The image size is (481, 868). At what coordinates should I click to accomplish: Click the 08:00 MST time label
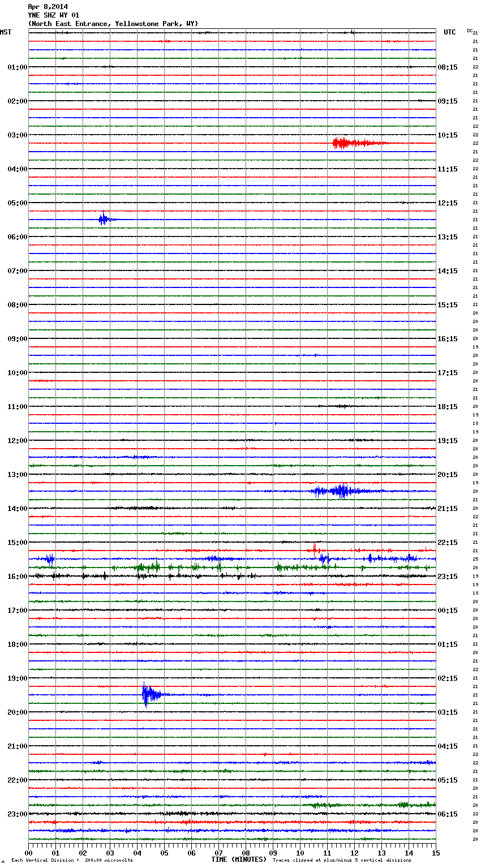[x=18, y=305]
